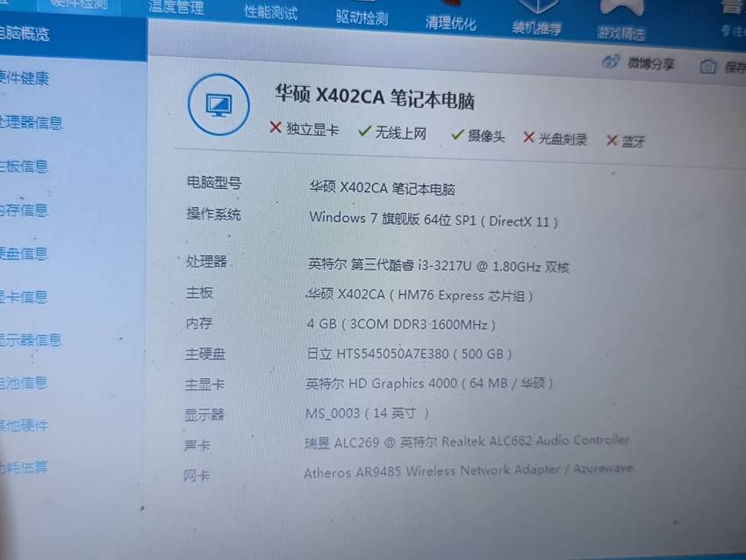The image size is (746, 560).
Task: Click the computer monitor overview icon
Action: [219, 104]
